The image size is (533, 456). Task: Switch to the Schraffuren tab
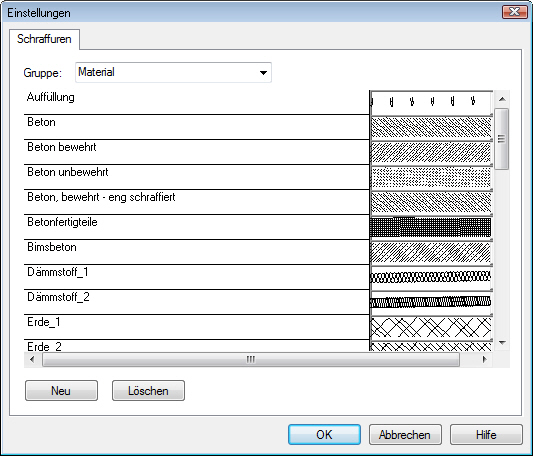coord(44,39)
